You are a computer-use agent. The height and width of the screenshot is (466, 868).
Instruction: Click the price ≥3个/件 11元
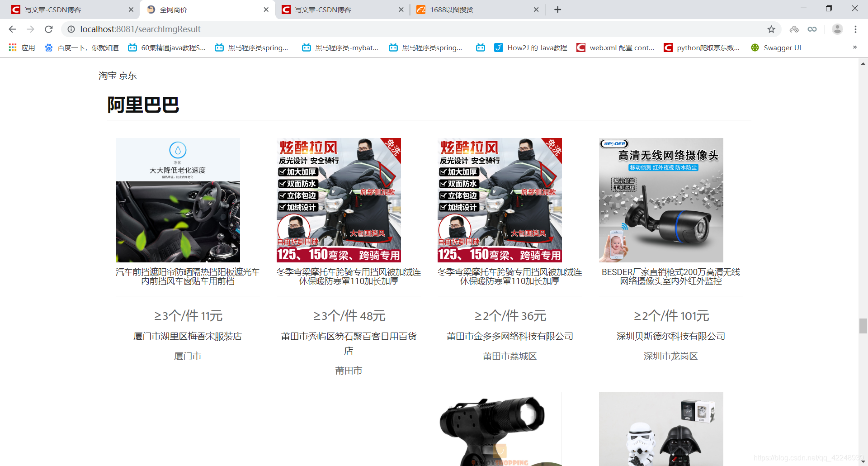click(188, 316)
